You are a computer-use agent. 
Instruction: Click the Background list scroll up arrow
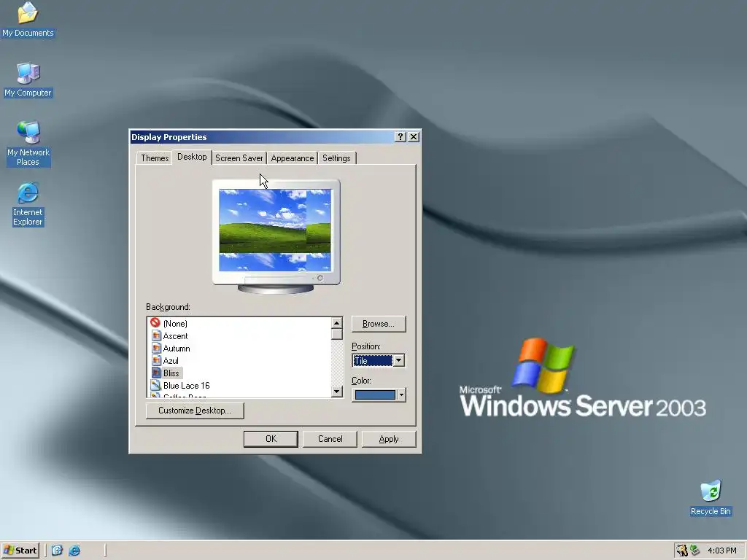coord(337,323)
